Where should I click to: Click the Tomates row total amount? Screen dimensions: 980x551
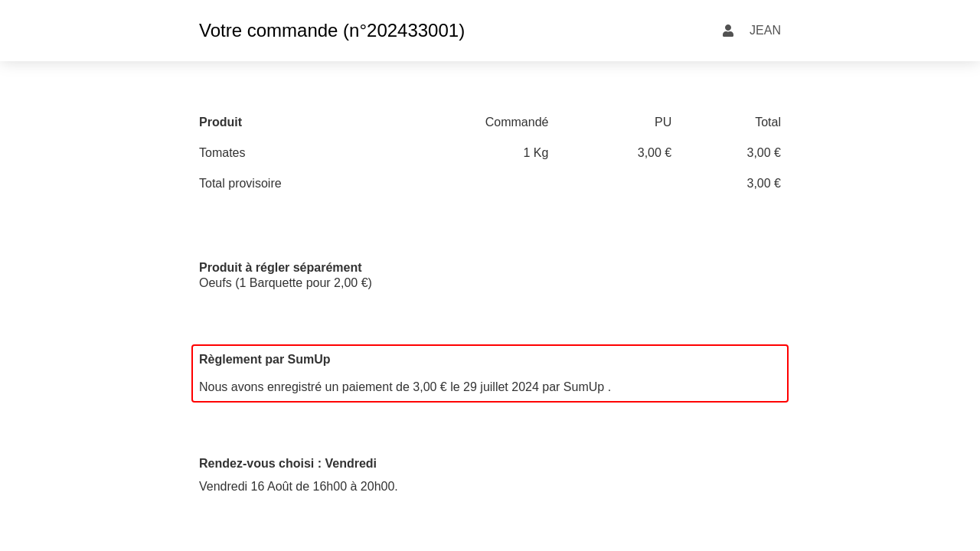tap(763, 153)
